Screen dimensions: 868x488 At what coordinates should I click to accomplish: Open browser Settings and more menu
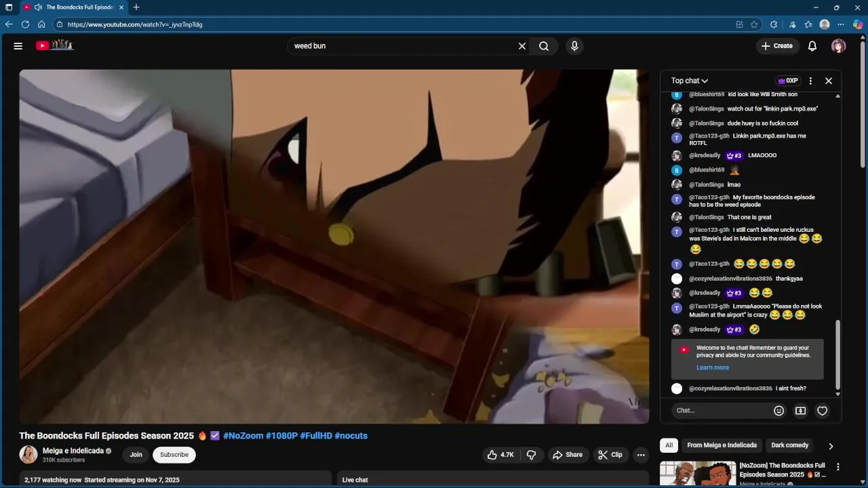coord(841,24)
